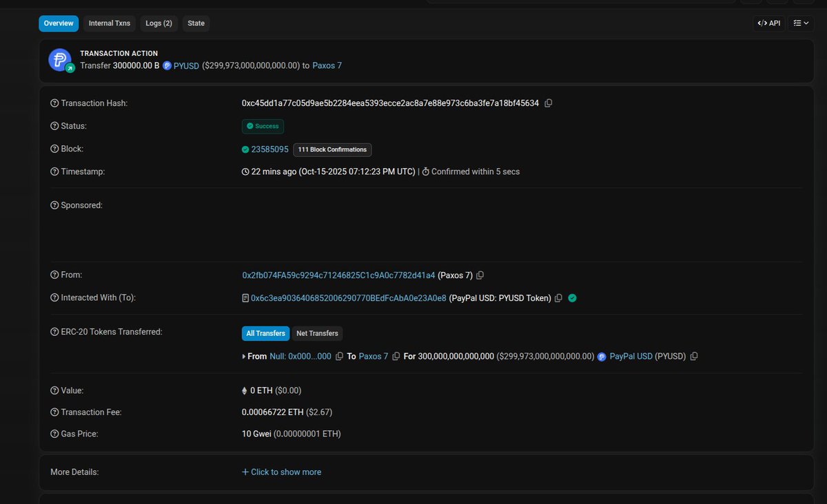Open the From address 0x2fb074FA59c9294c link

click(338, 275)
